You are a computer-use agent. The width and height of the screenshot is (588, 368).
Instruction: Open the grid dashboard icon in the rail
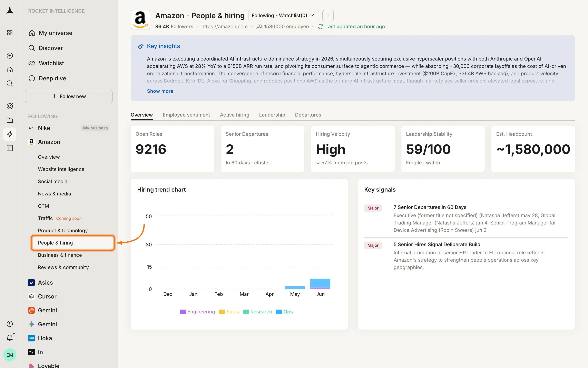[x=10, y=33]
